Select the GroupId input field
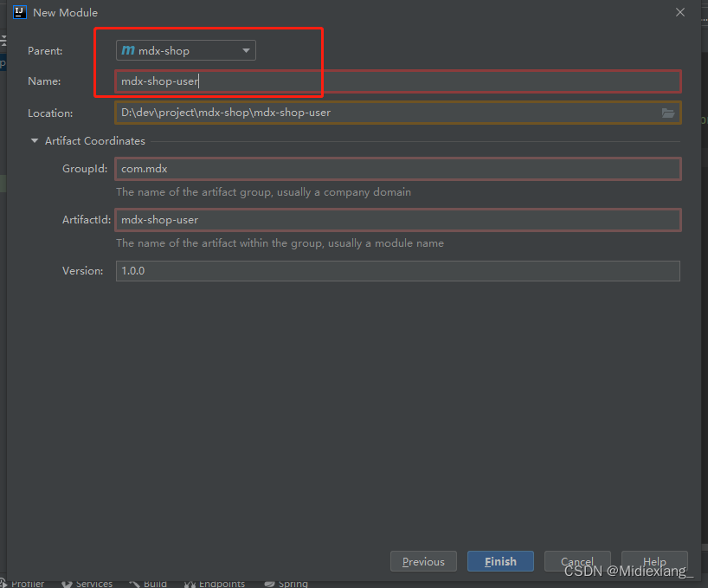Image resolution: width=708 pixels, height=588 pixels. pyautogui.click(x=398, y=169)
